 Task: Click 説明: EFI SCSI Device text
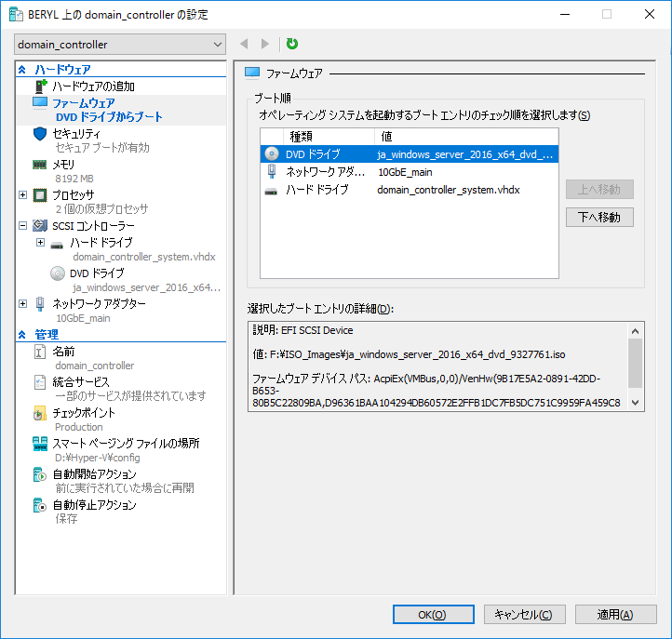point(302,330)
